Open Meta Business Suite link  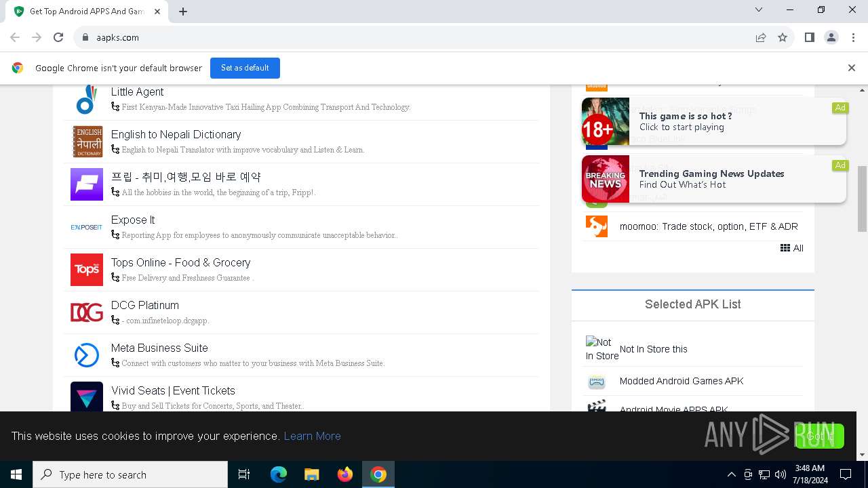[159, 348]
